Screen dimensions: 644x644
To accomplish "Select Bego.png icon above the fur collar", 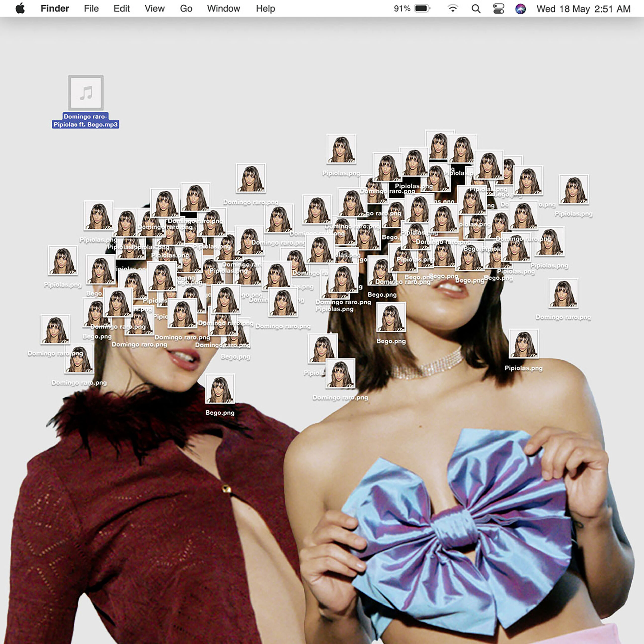I will [x=220, y=389].
